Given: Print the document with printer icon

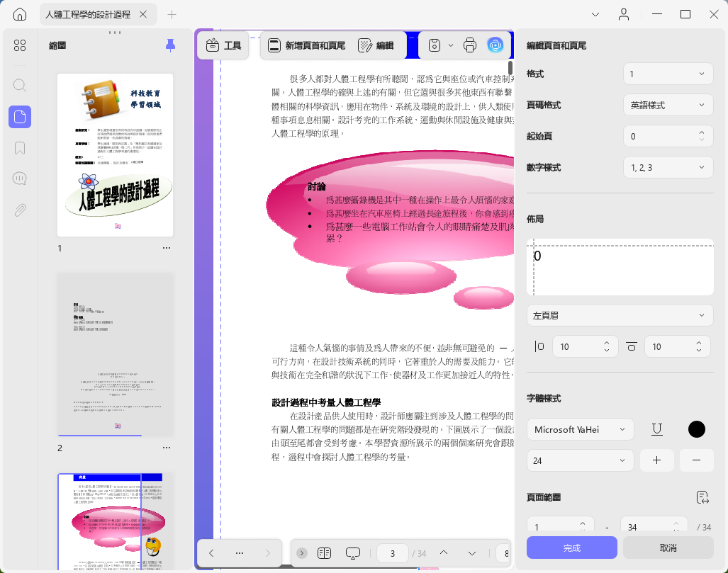Looking at the screenshot, I should pos(470,45).
